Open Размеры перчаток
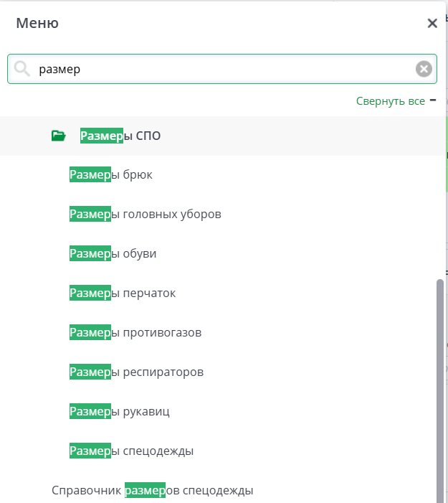 [x=123, y=293]
